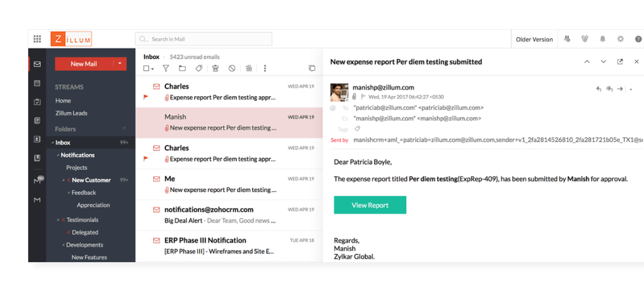Click sender's profile photo
644x302 pixels.
click(x=339, y=92)
